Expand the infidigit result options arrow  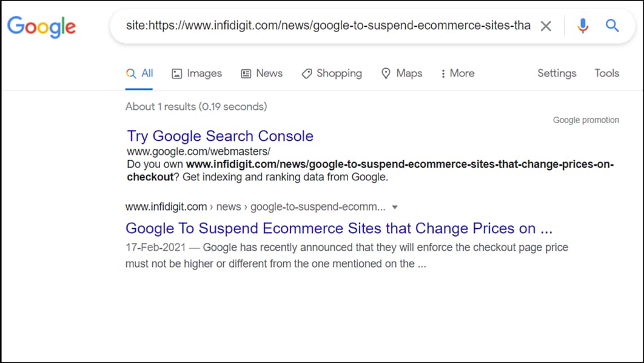(395, 207)
